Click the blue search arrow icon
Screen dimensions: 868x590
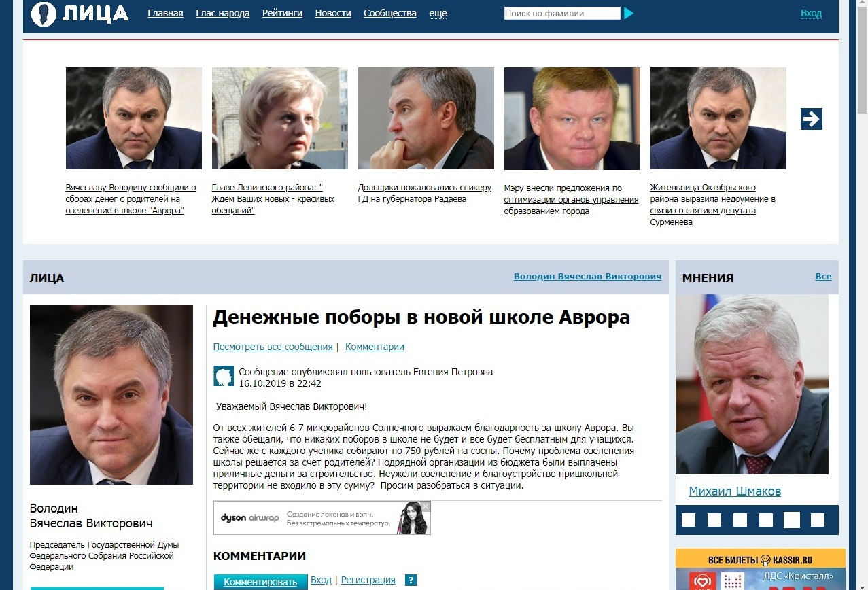click(x=629, y=13)
